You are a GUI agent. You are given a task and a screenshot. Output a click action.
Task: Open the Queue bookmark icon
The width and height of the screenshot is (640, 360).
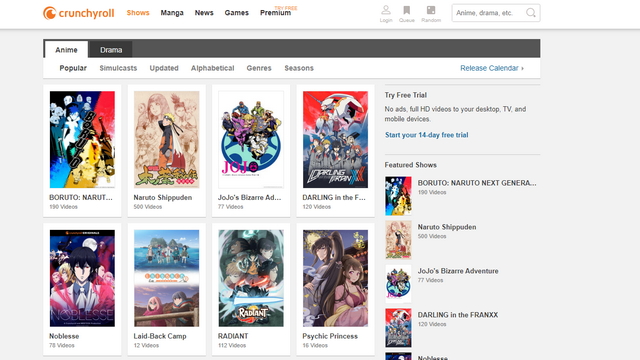pyautogui.click(x=407, y=10)
